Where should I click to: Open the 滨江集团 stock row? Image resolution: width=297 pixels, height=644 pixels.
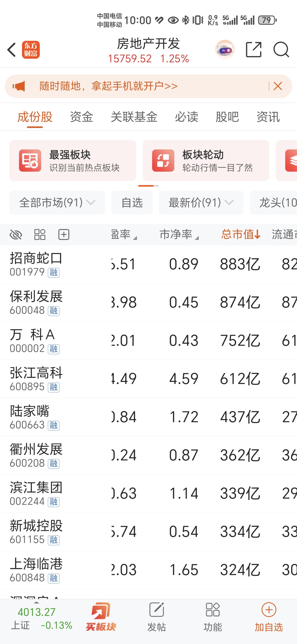pos(148,494)
